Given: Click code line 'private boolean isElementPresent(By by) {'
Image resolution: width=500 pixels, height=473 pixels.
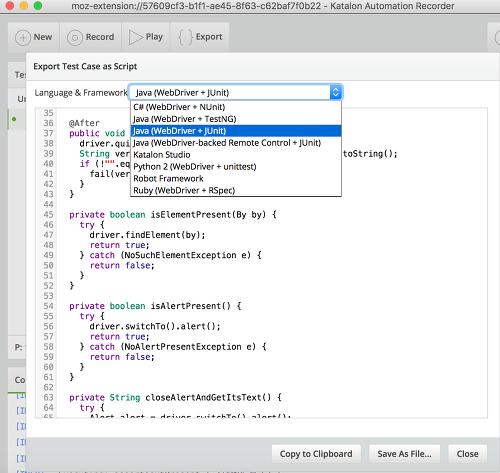Looking at the screenshot, I should pos(173,215).
